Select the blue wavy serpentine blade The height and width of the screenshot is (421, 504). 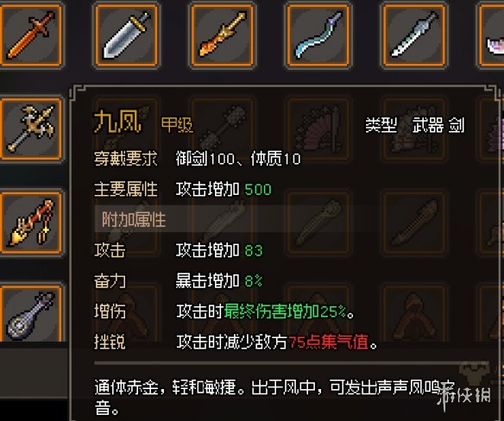click(x=318, y=35)
